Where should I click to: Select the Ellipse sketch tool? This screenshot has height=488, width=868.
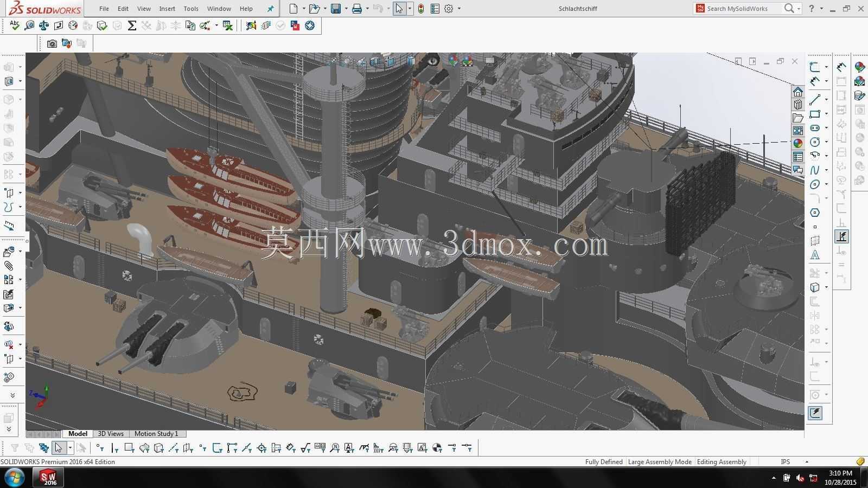click(815, 184)
